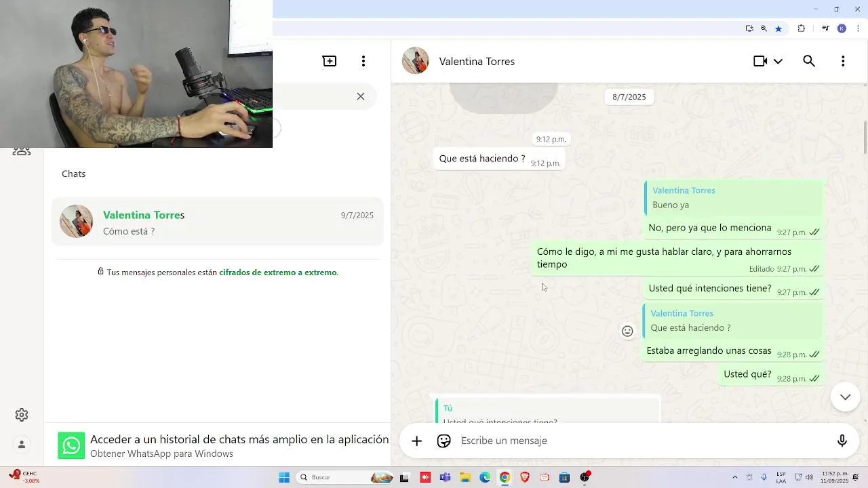Toggle the bookmark star in address bar

click(x=778, y=28)
